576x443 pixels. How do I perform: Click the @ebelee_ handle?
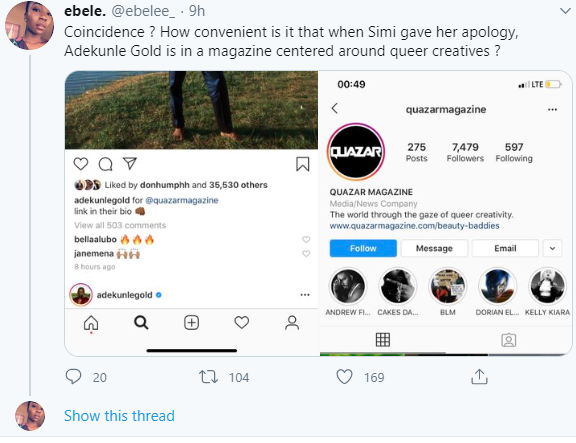[x=143, y=11]
